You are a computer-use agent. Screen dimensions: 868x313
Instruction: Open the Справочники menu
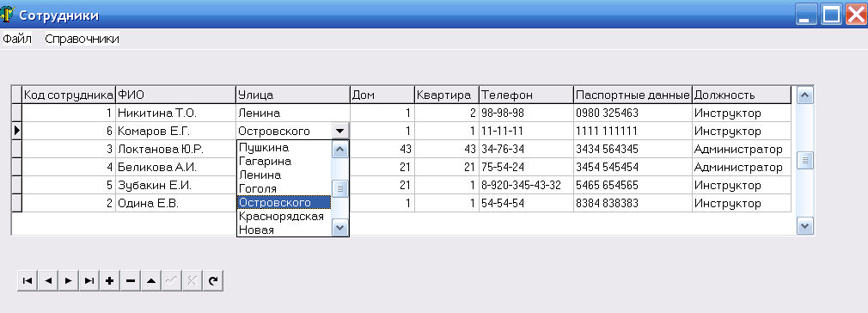[82, 39]
